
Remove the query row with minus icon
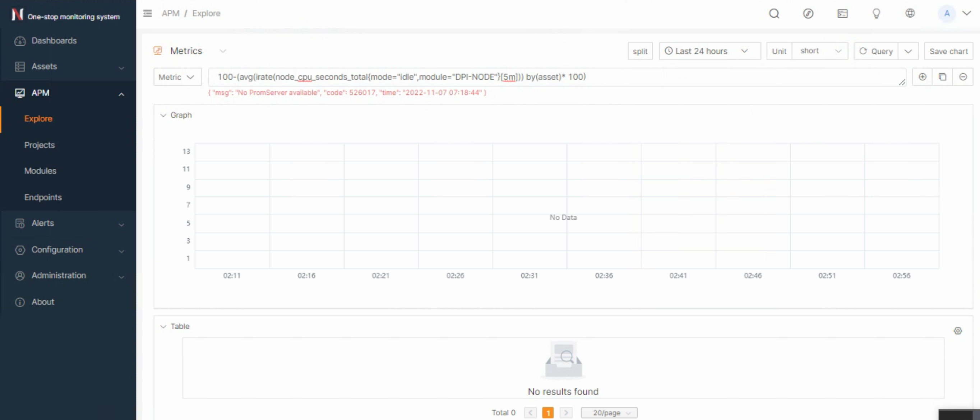click(x=962, y=77)
